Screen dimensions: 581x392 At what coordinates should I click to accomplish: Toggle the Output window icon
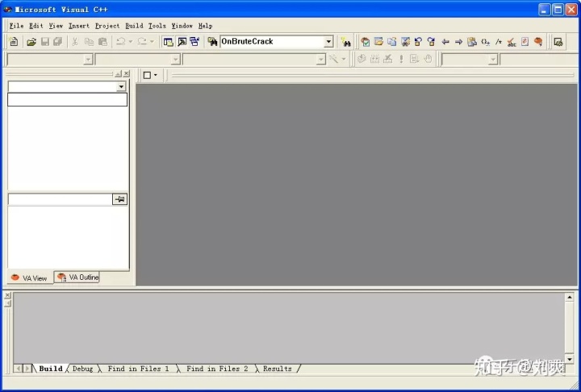click(182, 41)
